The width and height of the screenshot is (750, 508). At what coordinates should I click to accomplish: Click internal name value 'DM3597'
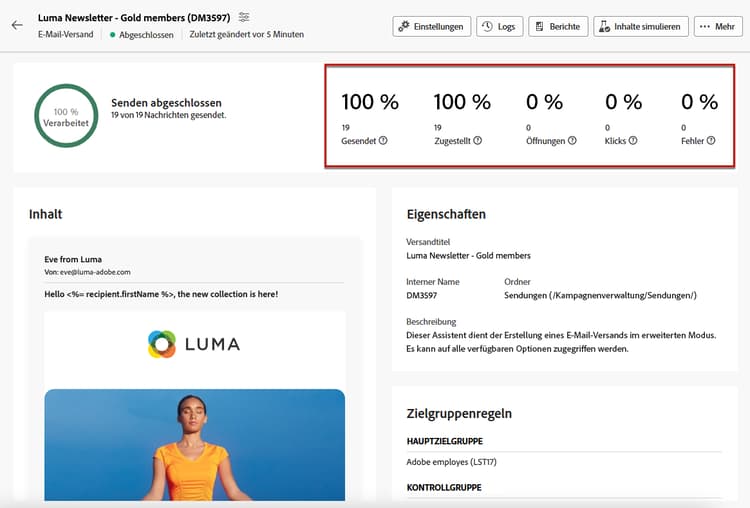coord(421,296)
